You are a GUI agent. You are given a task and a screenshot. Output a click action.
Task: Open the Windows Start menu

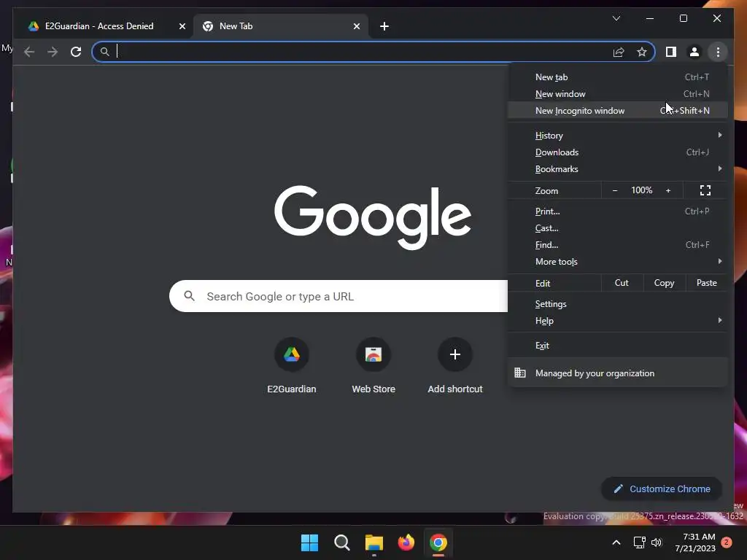pyautogui.click(x=309, y=542)
